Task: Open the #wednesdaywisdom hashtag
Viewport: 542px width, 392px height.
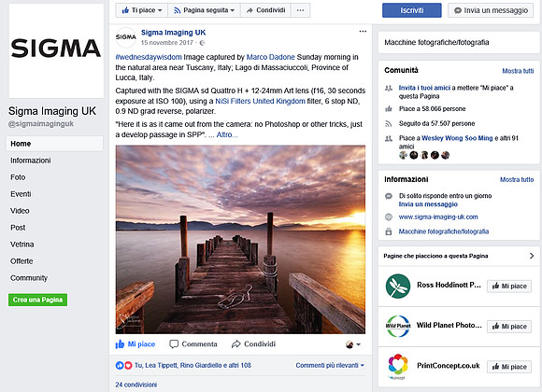Action: 149,57
